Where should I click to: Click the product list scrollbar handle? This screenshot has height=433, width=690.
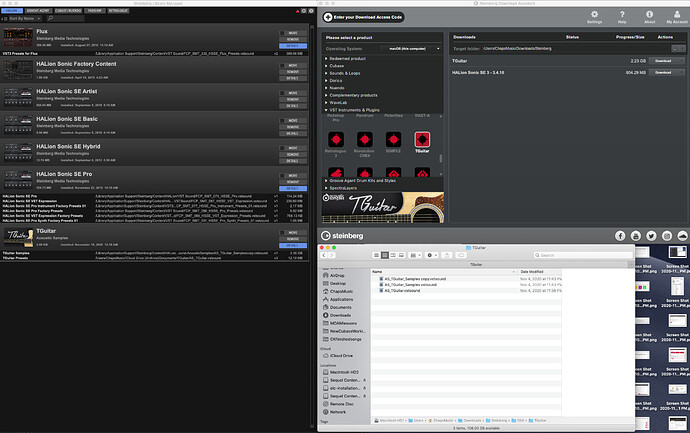click(441, 158)
